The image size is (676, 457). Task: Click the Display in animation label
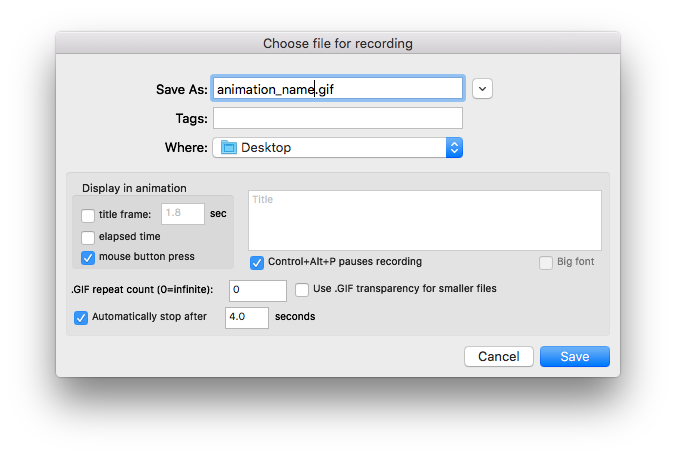click(x=134, y=188)
